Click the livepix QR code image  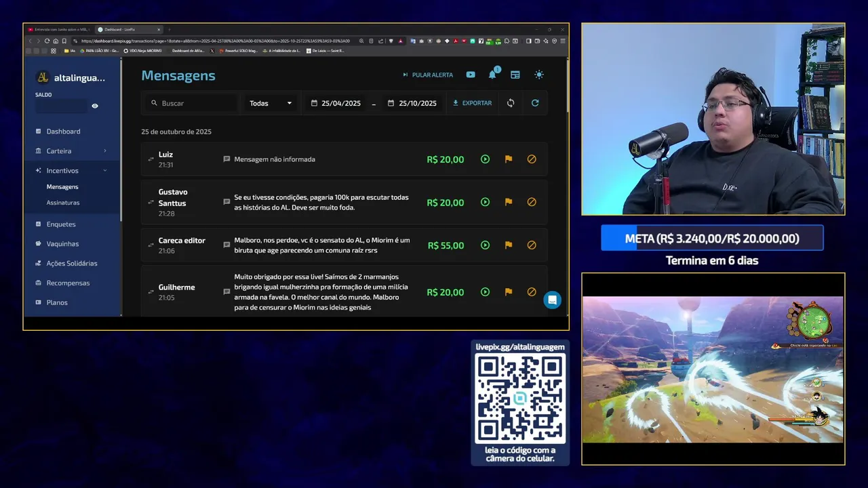[x=520, y=399]
